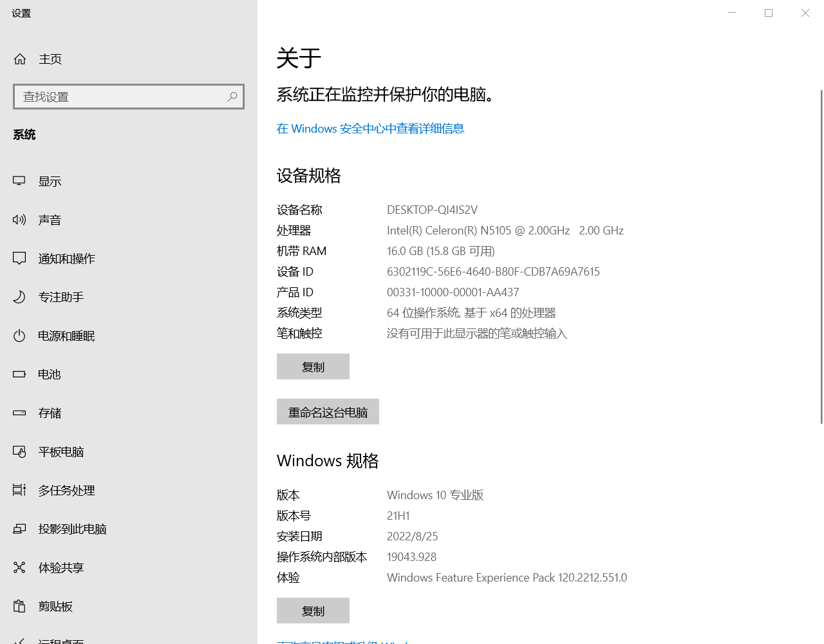Viewport: 824px width, 644px height.
Task: Open the Windows 安全中心 details link
Action: point(370,129)
